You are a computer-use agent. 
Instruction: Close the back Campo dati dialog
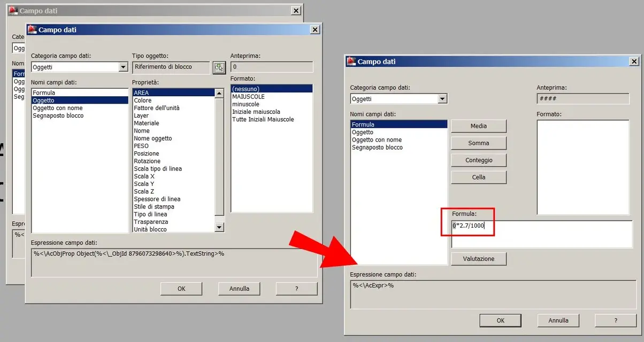tap(296, 11)
